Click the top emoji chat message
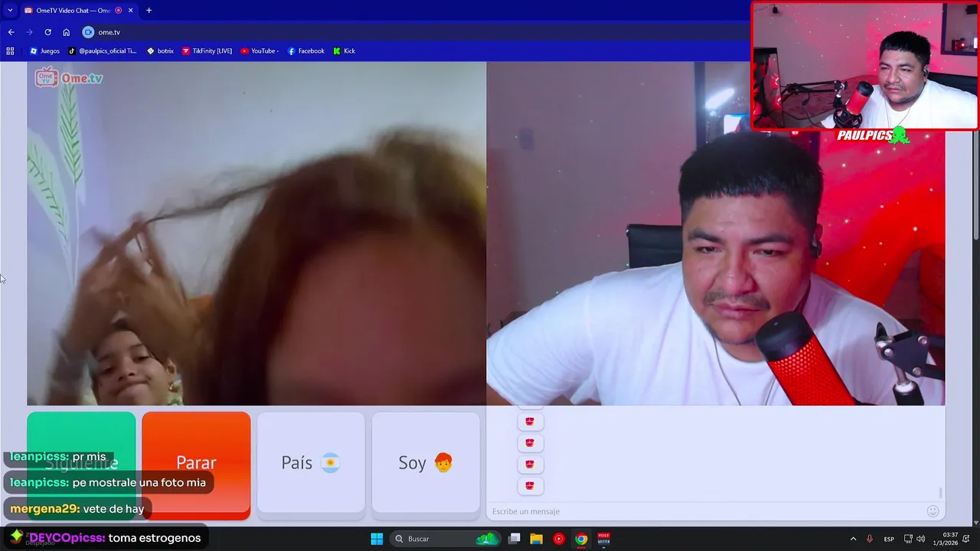 coord(530,421)
